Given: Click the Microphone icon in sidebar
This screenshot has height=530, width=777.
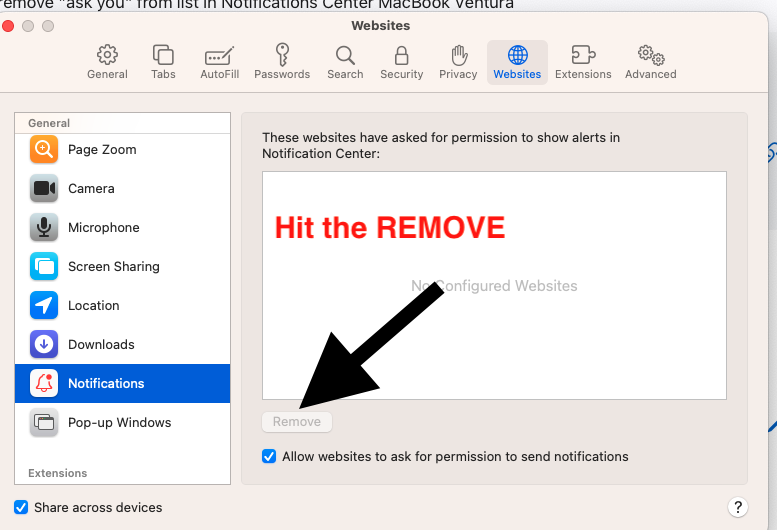Looking at the screenshot, I should [44, 227].
